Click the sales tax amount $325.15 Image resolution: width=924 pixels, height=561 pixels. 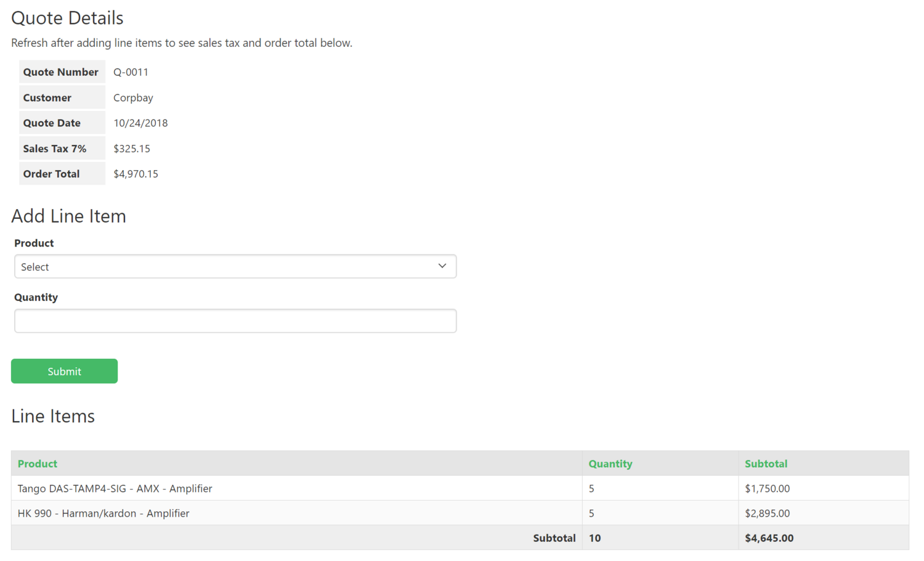click(x=132, y=149)
